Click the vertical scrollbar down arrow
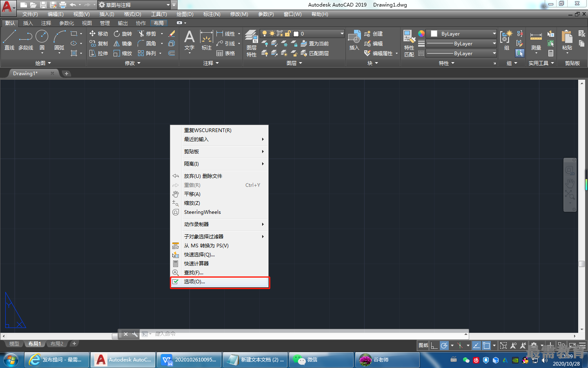 click(x=582, y=329)
